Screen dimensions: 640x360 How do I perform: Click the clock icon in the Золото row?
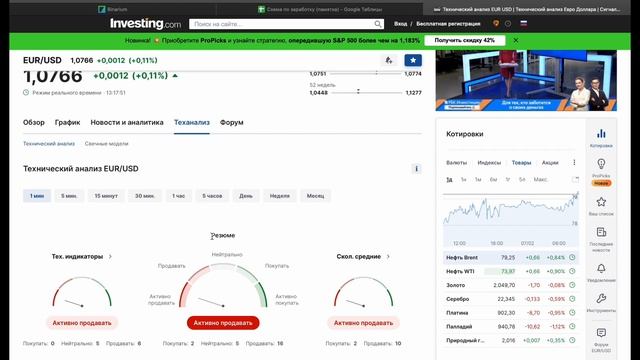click(x=572, y=285)
